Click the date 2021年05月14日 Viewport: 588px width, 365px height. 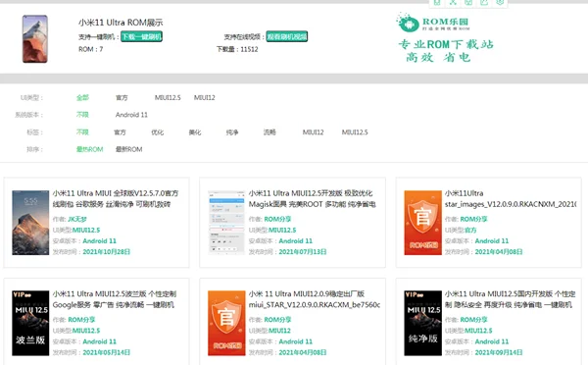107,352
